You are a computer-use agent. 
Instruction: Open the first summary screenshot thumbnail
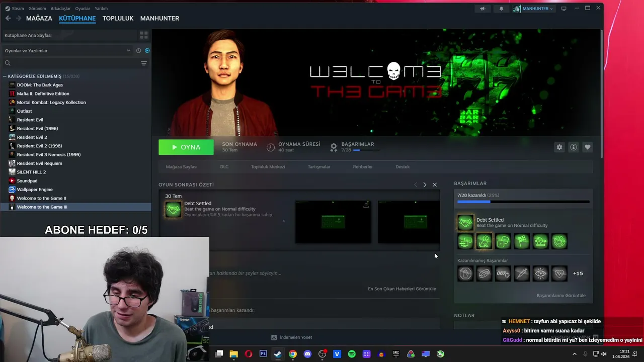click(333, 222)
